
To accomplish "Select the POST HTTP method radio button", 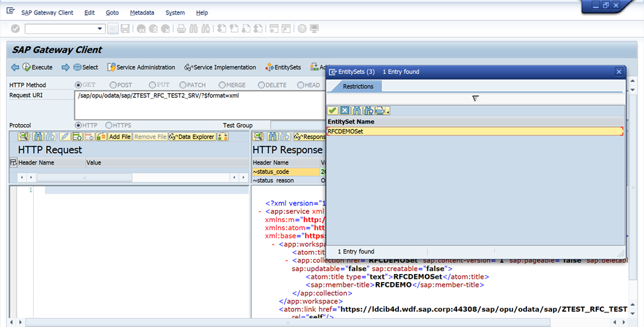I will [x=113, y=85].
